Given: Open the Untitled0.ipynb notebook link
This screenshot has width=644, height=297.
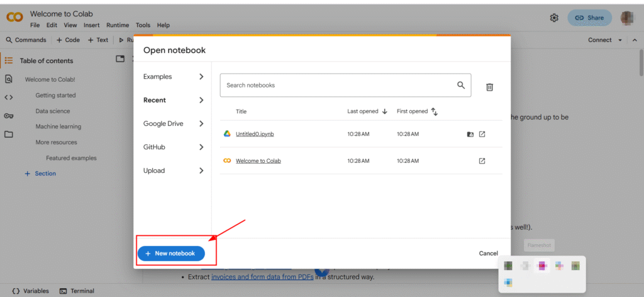Looking at the screenshot, I should [x=255, y=134].
